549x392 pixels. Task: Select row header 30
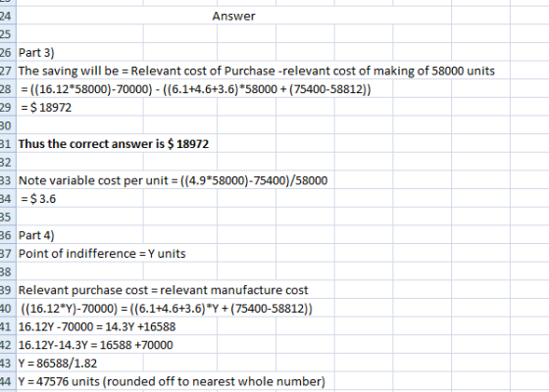(8, 125)
